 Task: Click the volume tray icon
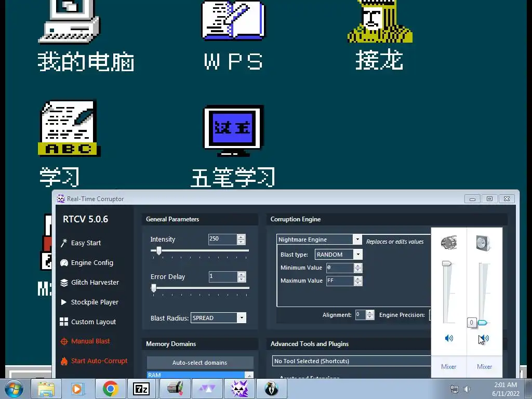467,389
